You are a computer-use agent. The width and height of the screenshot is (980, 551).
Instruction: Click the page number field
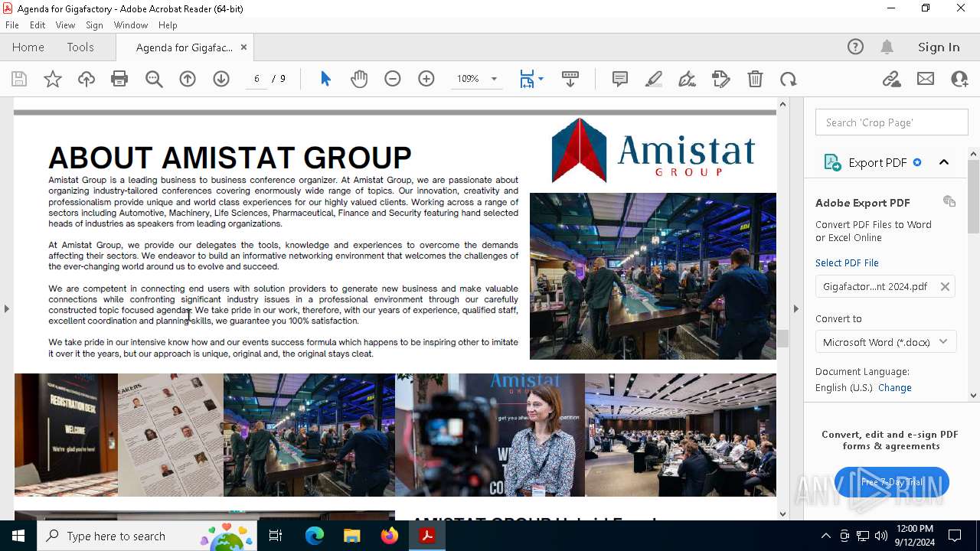tap(256, 79)
